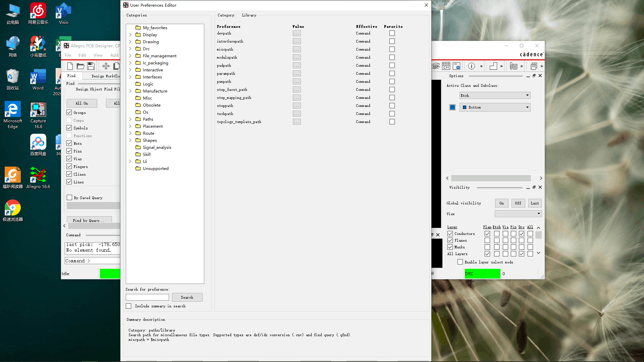Click the drill table icon in toolbar
This screenshot has width=644, height=362.
[513, 66]
